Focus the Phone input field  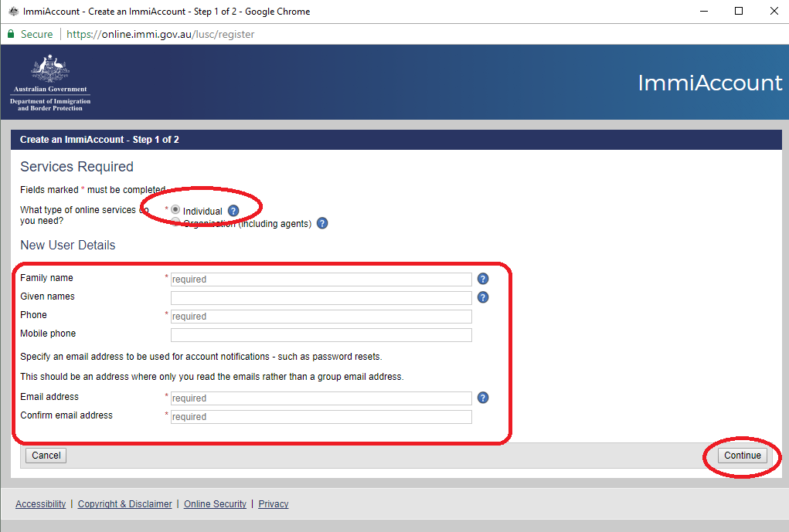(x=321, y=317)
